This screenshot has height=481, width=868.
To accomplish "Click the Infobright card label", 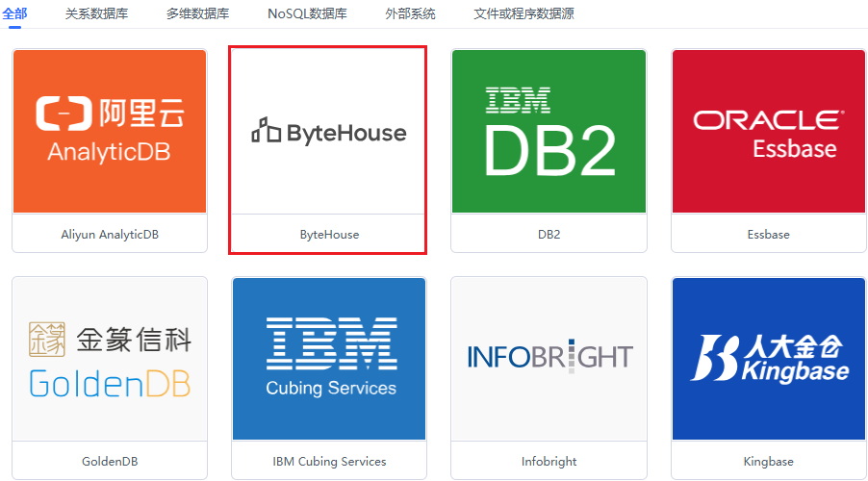I will (x=549, y=462).
